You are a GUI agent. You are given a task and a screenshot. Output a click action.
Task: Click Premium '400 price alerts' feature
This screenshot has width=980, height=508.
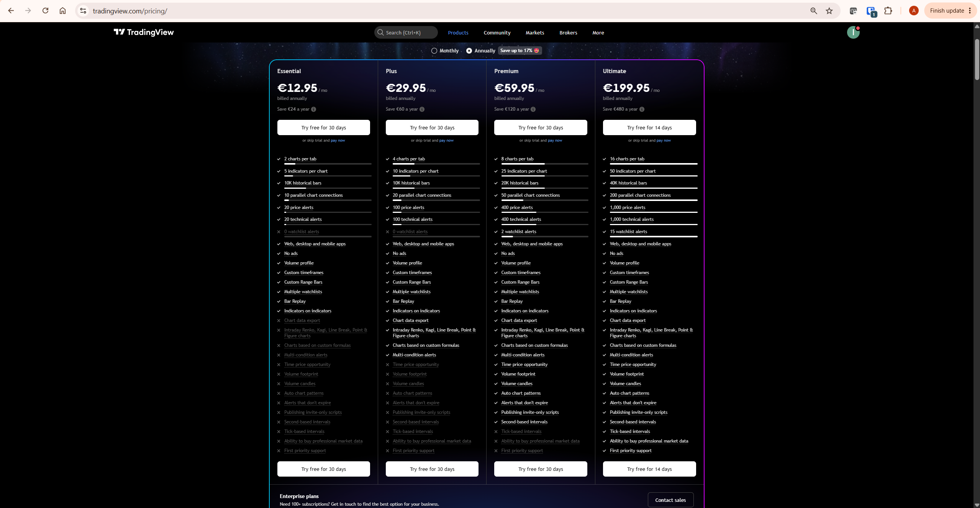click(516, 207)
